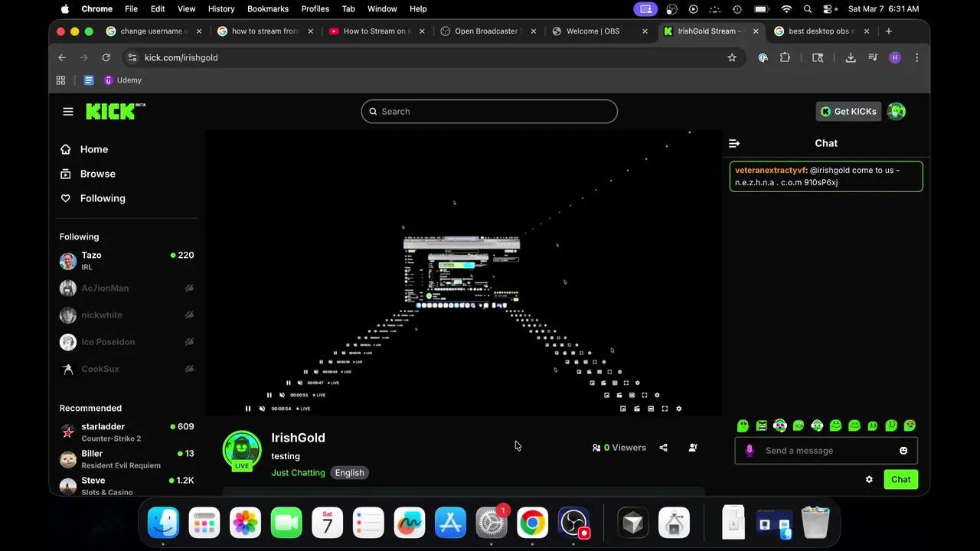Click the Get KICKs button

(x=848, y=112)
